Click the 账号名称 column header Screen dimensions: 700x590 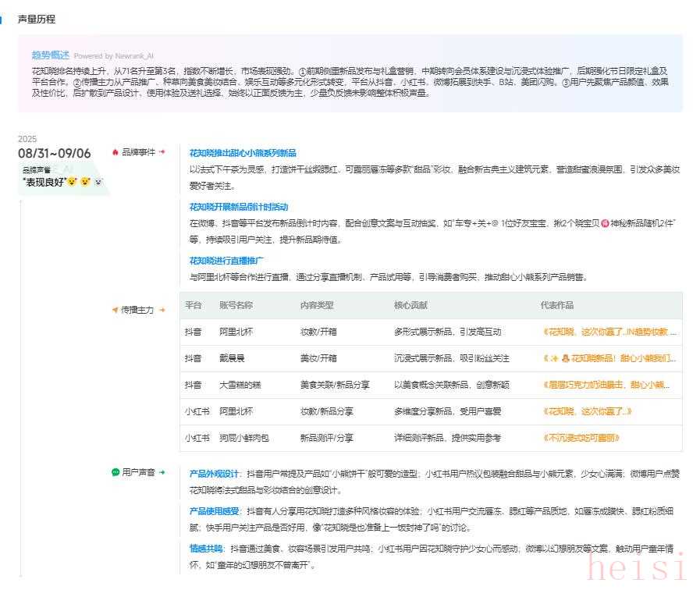pos(236,305)
